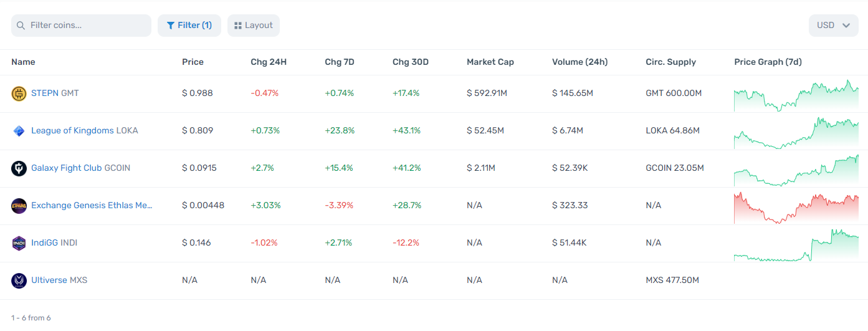Click the search magnifier icon
Image resolution: width=868 pixels, height=331 pixels.
[21, 26]
